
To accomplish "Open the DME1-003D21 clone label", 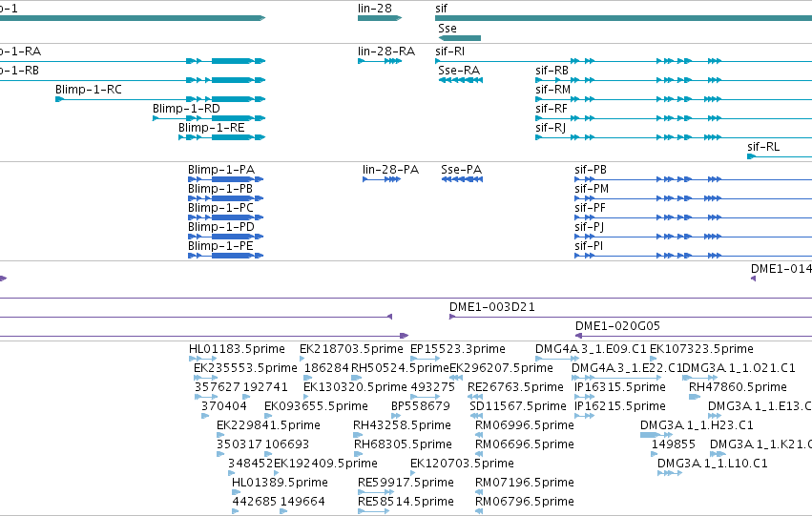I will [492, 307].
